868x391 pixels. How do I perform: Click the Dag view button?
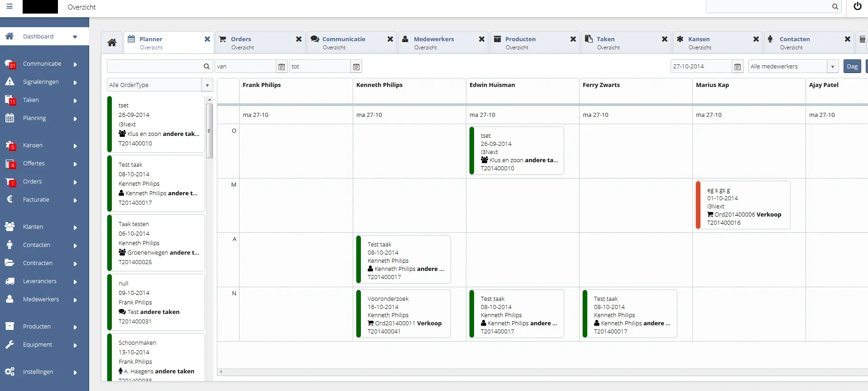[x=852, y=67]
